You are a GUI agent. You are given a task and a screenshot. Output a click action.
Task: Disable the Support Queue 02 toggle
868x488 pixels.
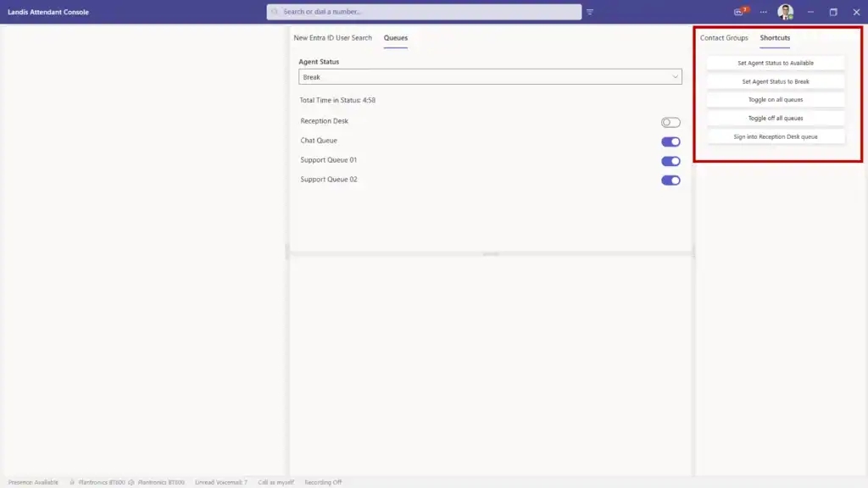point(670,180)
